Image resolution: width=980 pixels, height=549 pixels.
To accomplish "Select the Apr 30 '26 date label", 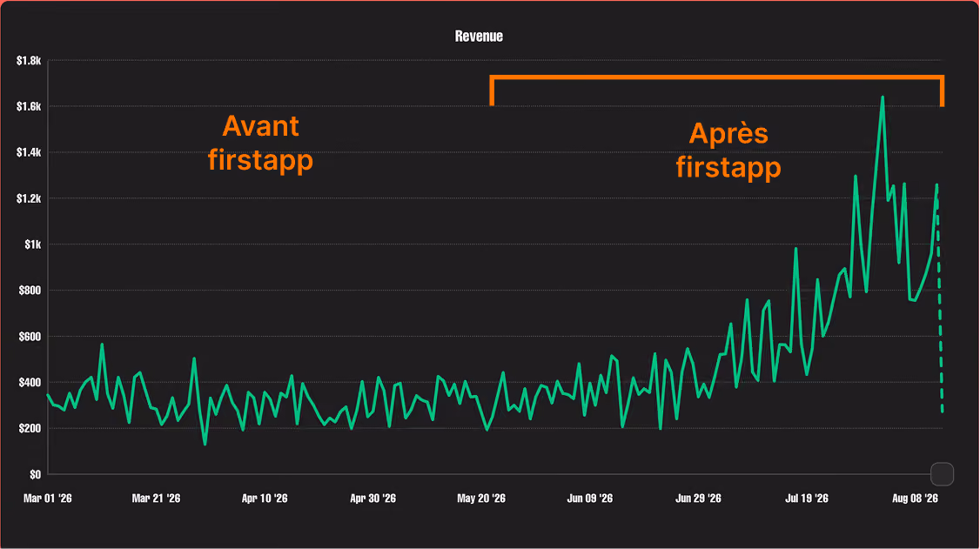I will pos(373,499).
